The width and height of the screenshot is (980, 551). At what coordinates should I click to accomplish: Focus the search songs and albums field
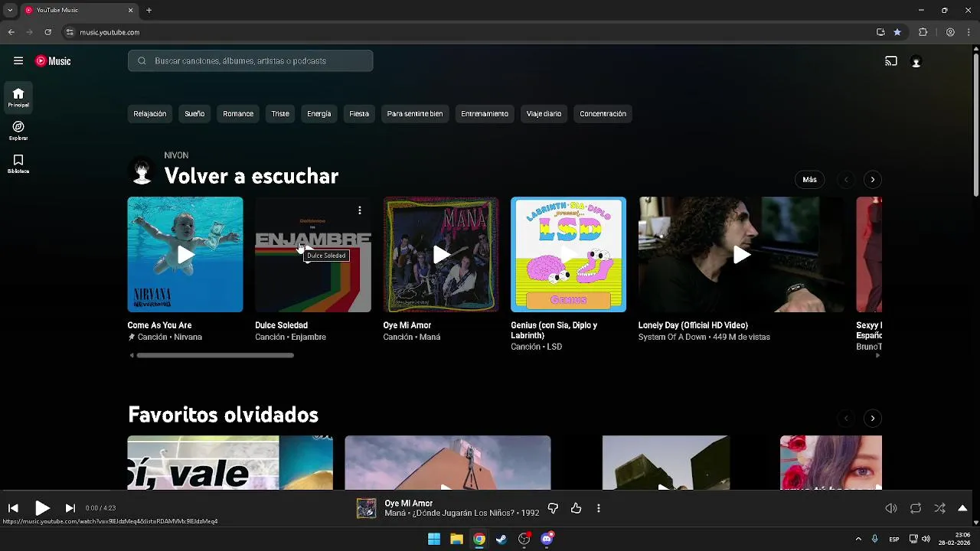250,61
